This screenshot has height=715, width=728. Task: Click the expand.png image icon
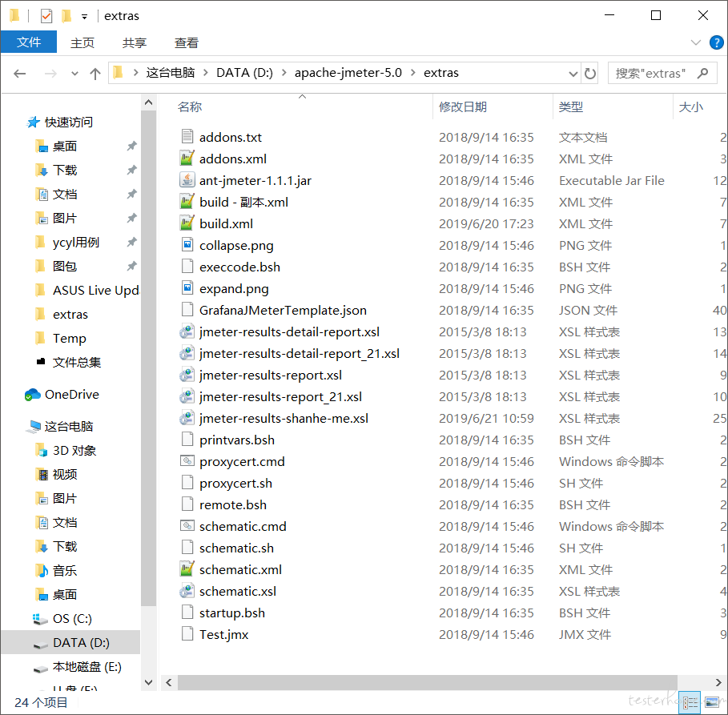click(x=187, y=288)
